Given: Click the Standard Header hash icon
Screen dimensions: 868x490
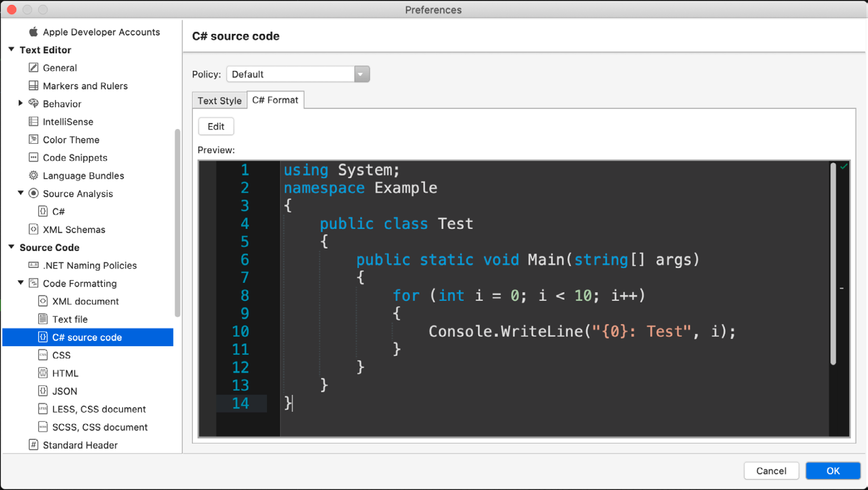Looking at the screenshot, I should pyautogui.click(x=33, y=445).
